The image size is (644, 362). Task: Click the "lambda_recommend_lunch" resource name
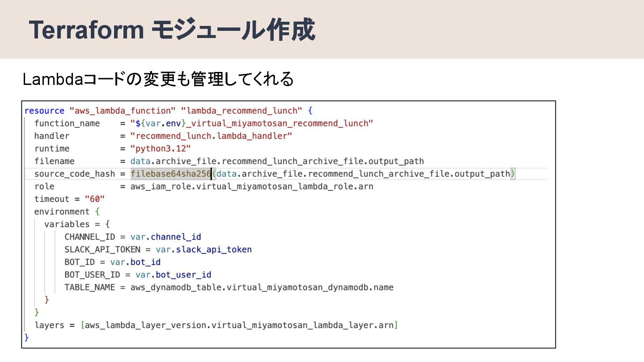[242, 110]
